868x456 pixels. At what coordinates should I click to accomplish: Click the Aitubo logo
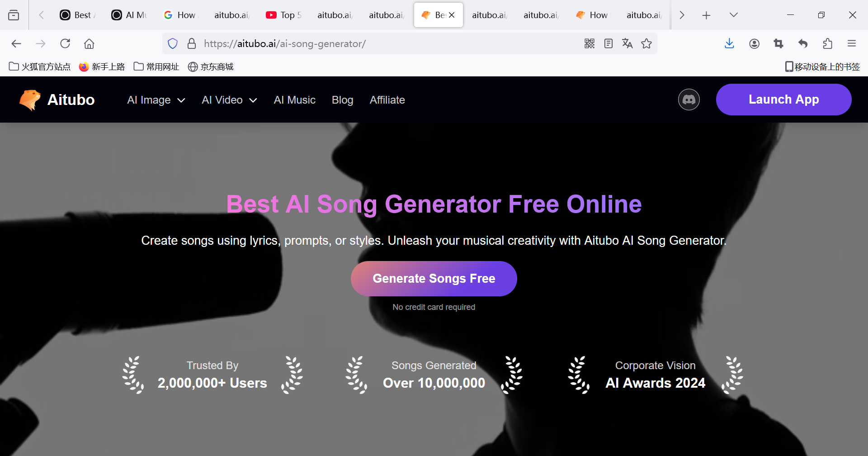(57, 100)
